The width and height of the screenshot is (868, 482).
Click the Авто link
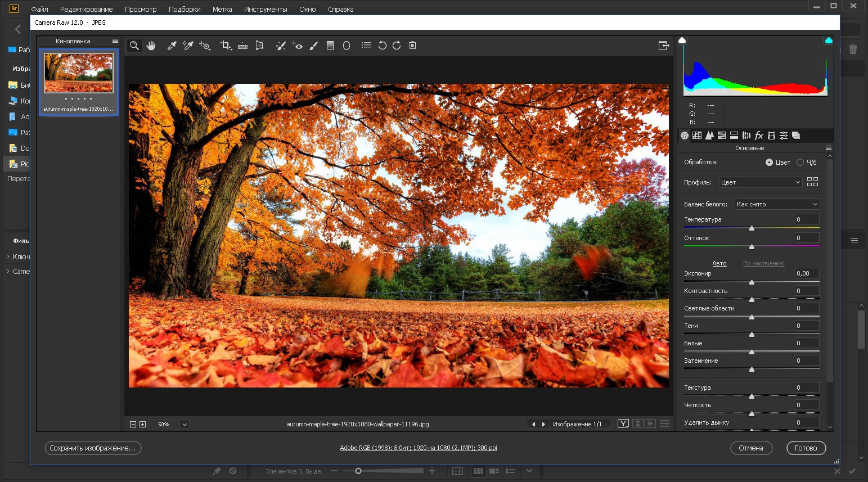tap(719, 263)
